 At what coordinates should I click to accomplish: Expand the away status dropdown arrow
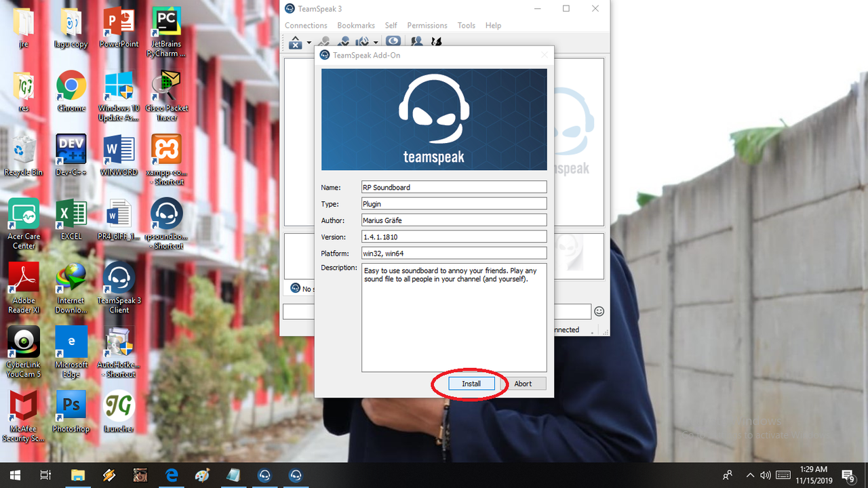click(375, 42)
